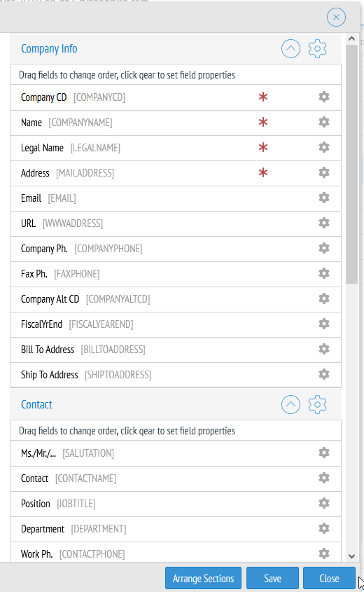The image size is (364, 592).
Task: Collapse the Company Info section
Action: pos(290,49)
